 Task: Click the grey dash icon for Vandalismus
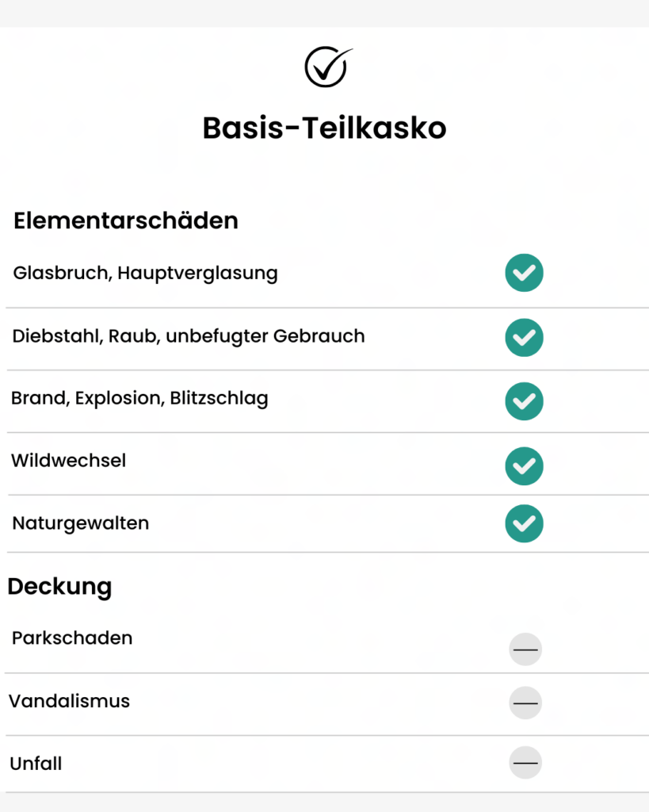[525, 703]
